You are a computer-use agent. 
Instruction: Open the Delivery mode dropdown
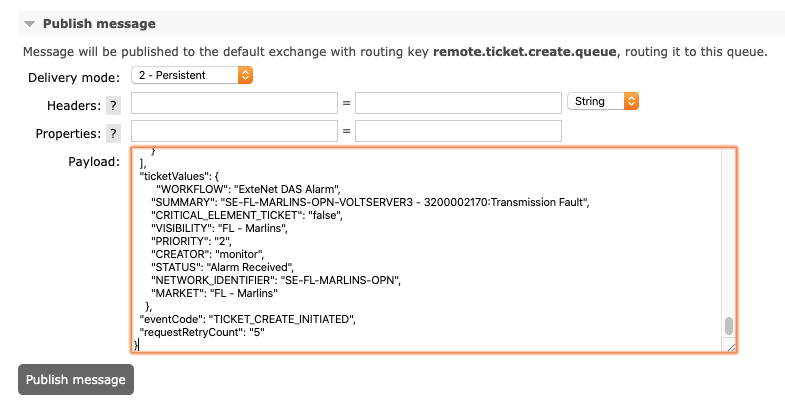(191, 75)
